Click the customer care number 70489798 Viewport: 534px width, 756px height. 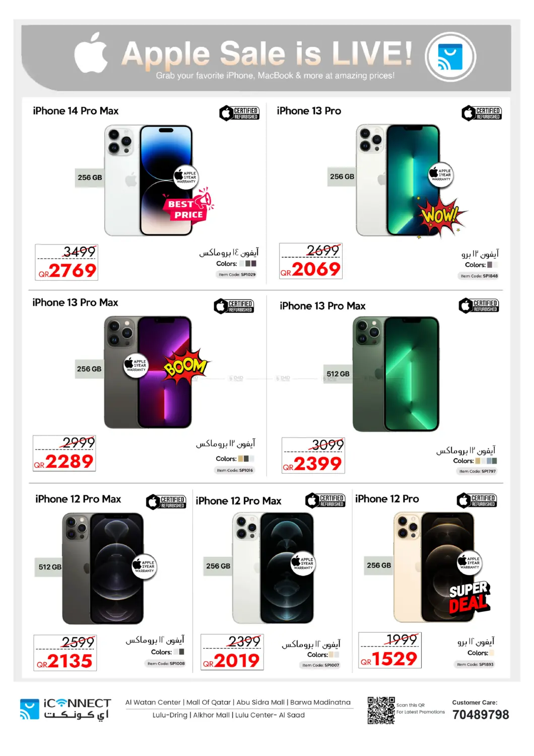tap(481, 715)
